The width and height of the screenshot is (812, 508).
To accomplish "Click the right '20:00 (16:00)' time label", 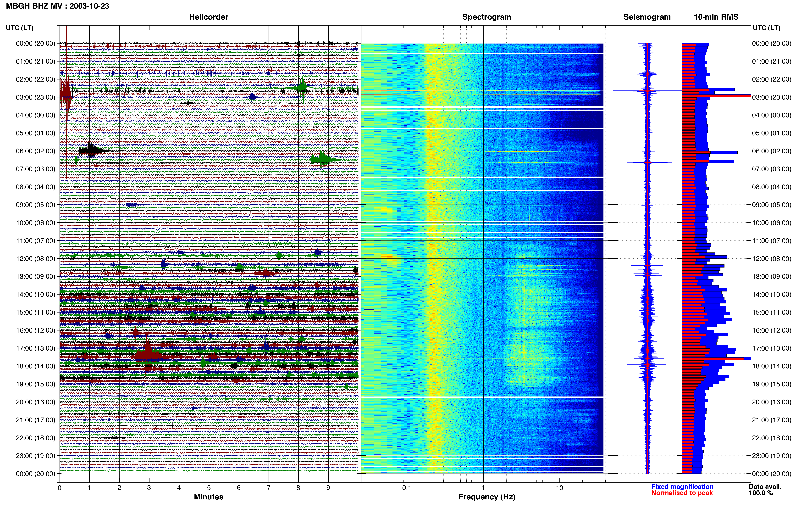I will (x=772, y=402).
